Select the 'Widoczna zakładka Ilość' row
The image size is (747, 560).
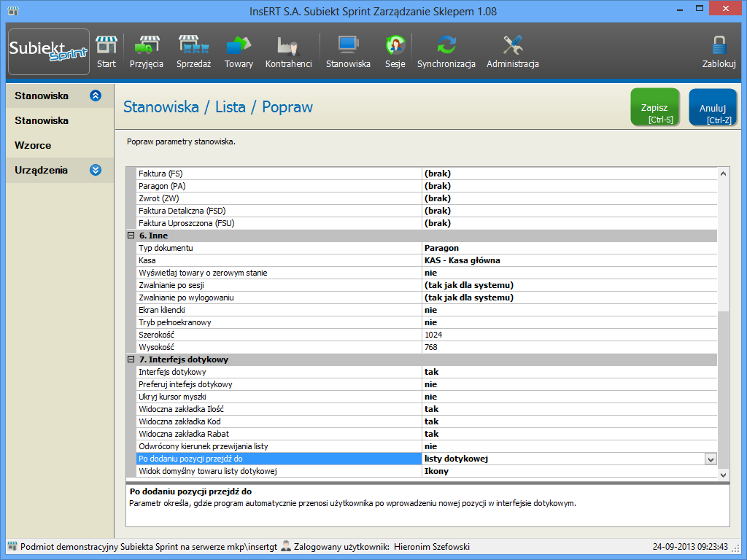coord(426,409)
